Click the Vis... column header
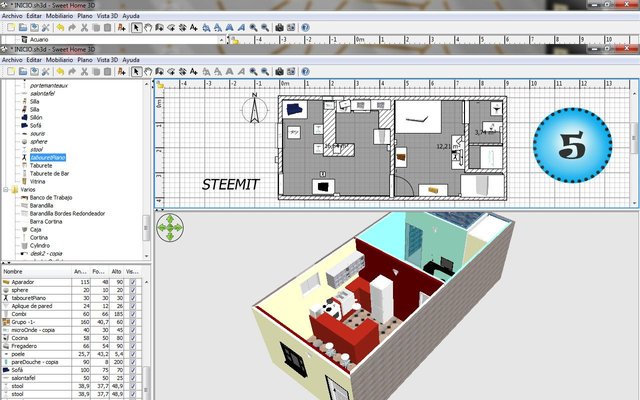The image size is (640, 400). click(133, 271)
